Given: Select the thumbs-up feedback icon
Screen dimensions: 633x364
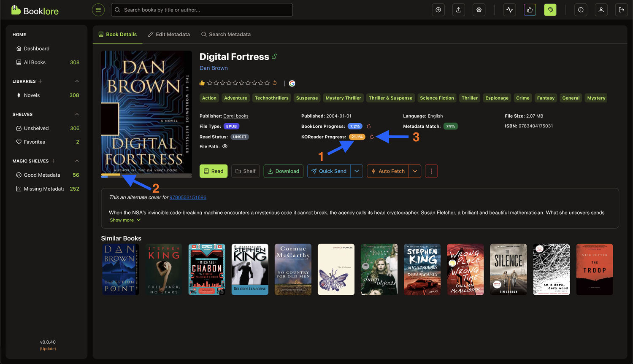Looking at the screenshot, I should (x=530, y=10).
